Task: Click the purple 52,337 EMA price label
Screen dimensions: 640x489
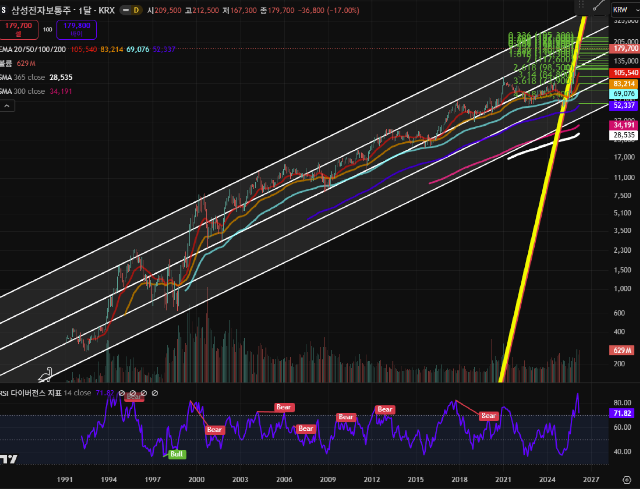Action: point(624,105)
